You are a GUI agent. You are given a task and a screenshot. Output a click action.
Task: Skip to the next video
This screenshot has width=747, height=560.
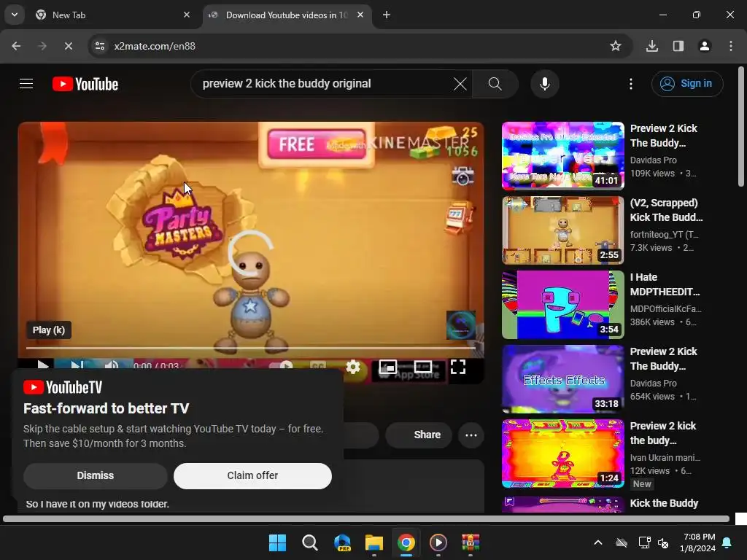coord(77,366)
